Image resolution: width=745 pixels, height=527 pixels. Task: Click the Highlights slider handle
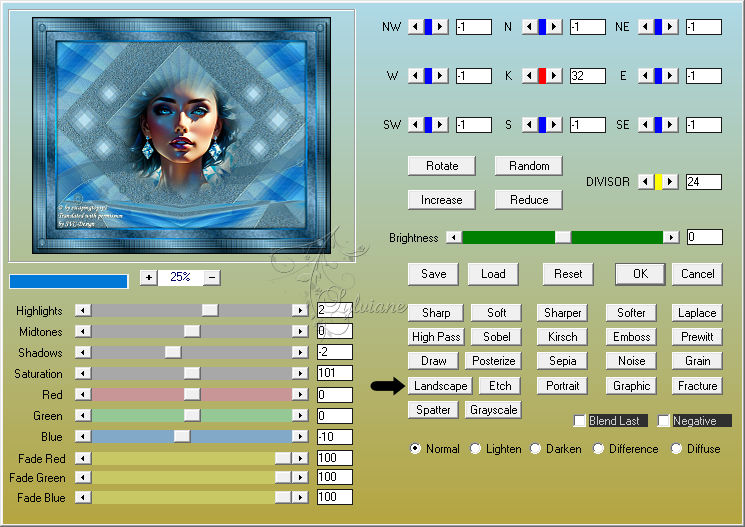click(x=210, y=310)
